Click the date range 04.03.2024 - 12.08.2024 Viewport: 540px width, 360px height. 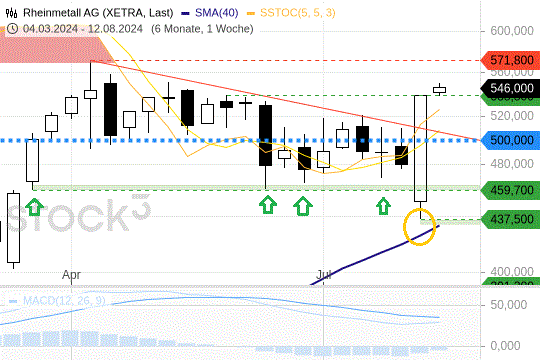83,29
